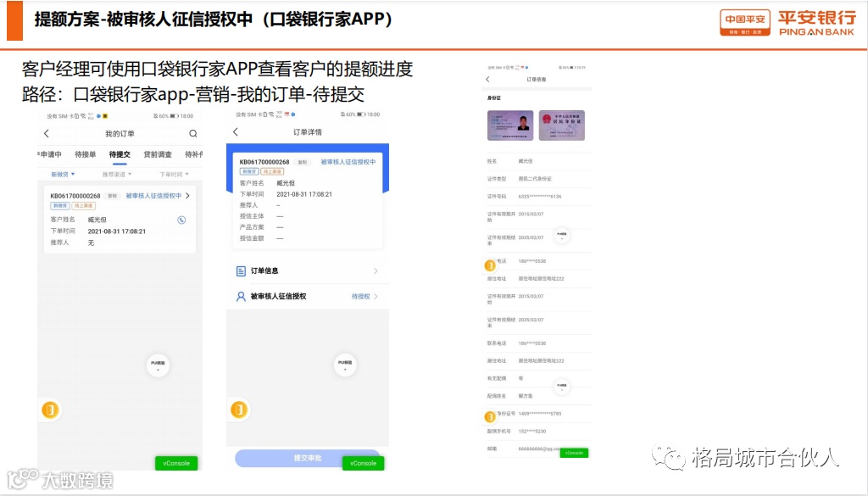Select the 待提交 tab

(120, 154)
